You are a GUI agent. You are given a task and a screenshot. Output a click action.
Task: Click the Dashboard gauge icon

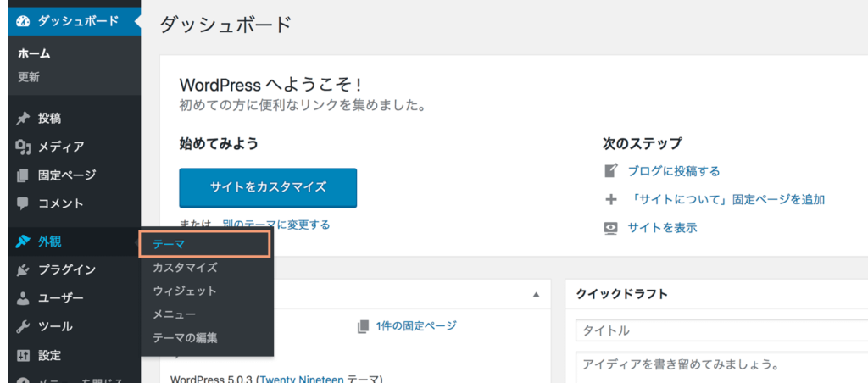pyautogui.click(x=23, y=21)
